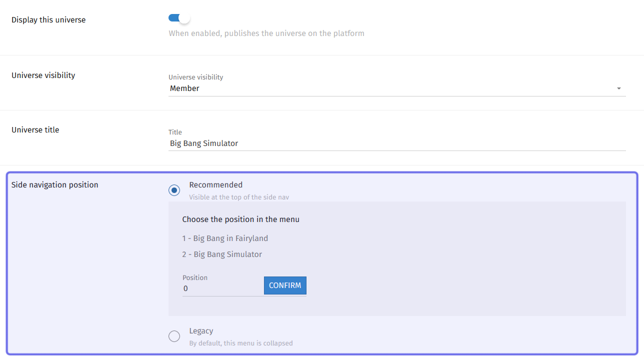Toggle the Display this universe switch

tap(179, 18)
